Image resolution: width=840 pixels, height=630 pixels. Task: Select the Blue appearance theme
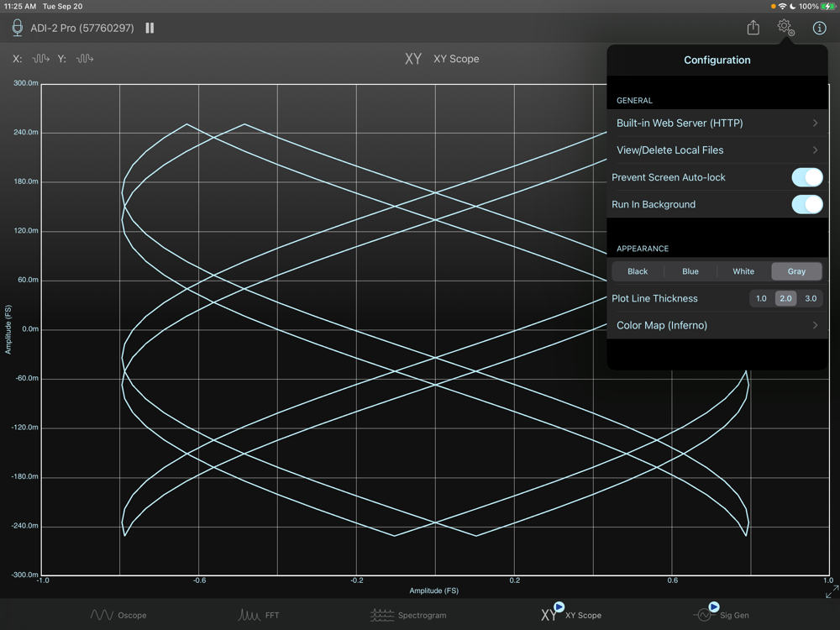[690, 271]
